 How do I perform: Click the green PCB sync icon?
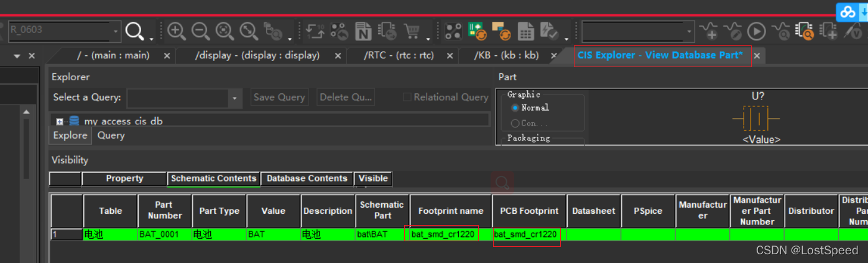click(x=477, y=30)
